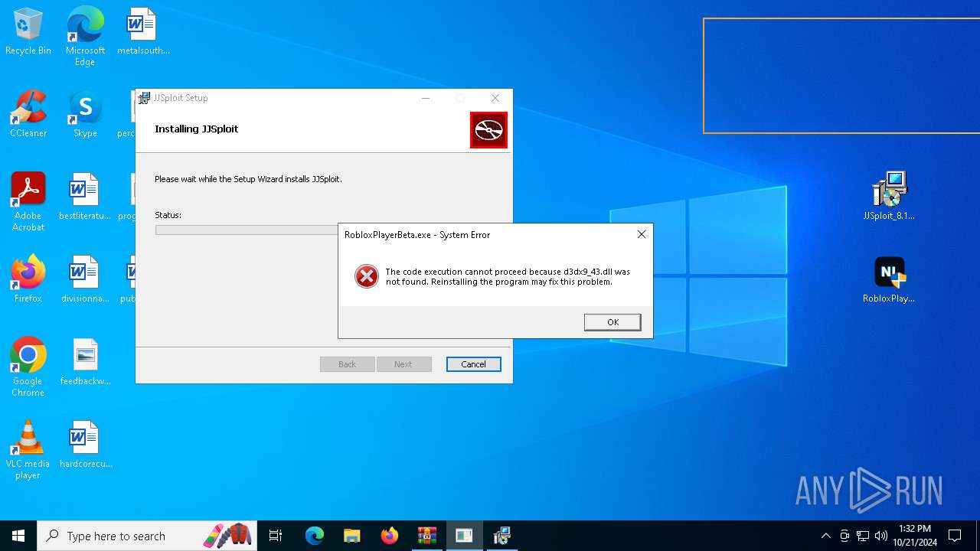980x551 pixels.
Task: Open the network status tray icon
Action: tap(863, 536)
